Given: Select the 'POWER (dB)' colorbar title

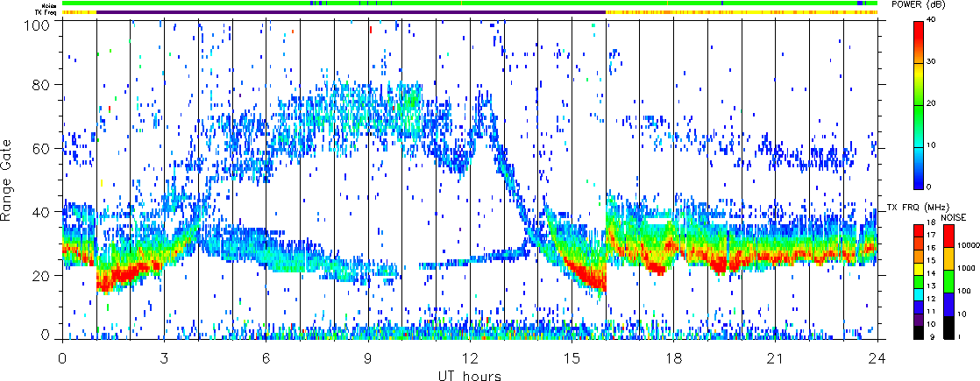Looking at the screenshot, I should [x=918, y=4].
